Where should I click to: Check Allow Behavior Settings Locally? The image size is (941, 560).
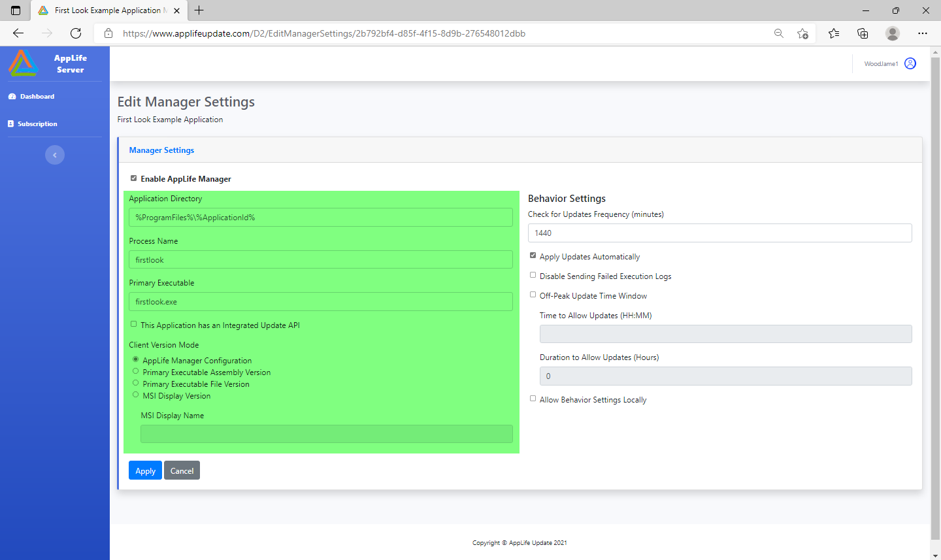point(533,399)
